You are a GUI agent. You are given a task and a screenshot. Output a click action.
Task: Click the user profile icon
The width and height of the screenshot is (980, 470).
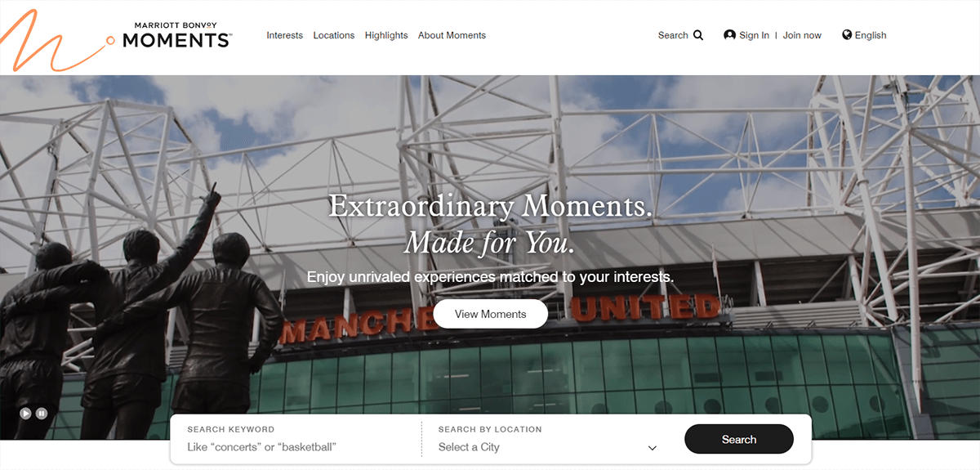pos(729,35)
